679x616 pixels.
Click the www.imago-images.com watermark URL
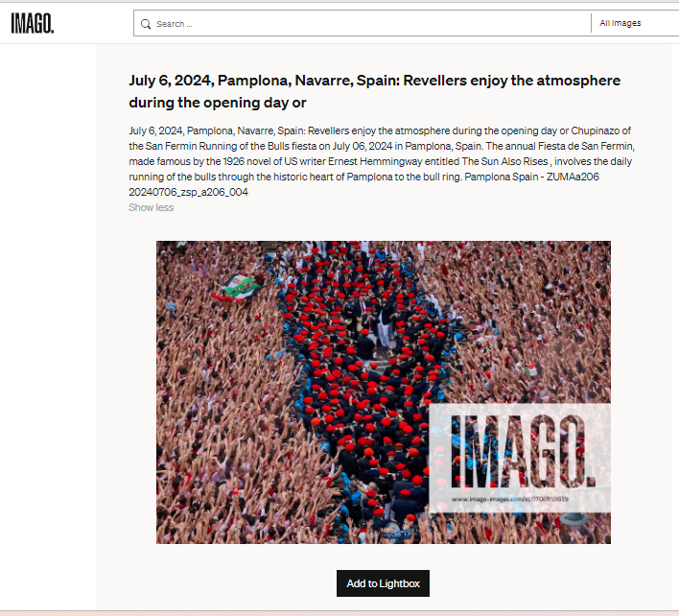pyautogui.click(x=509, y=499)
